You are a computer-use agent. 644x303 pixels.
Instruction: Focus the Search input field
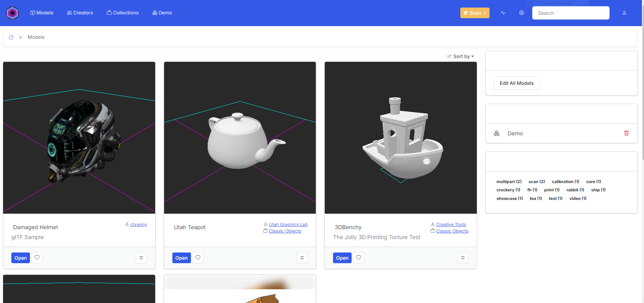[x=570, y=13]
